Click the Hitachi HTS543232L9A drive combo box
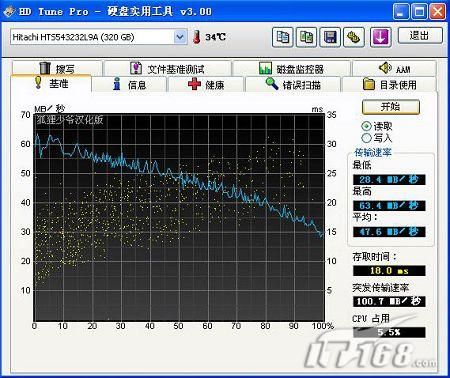This screenshot has width=450, height=378. (98, 37)
